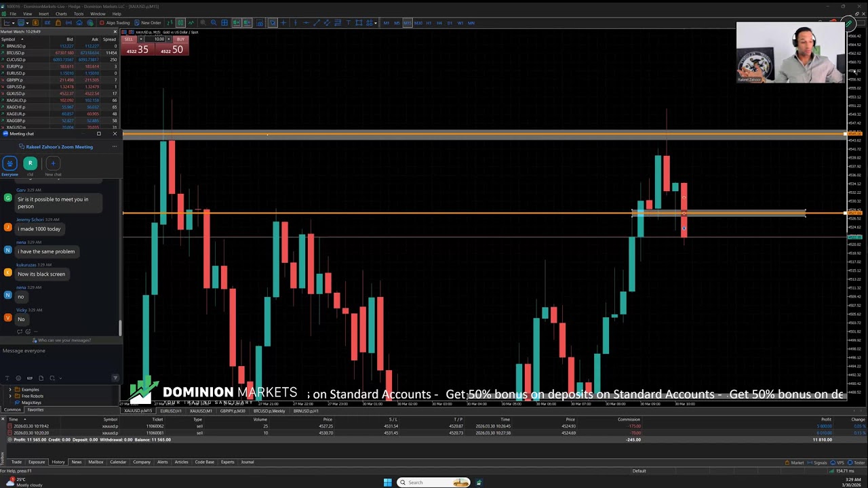Open the c3d direct chat

[x=30, y=166]
